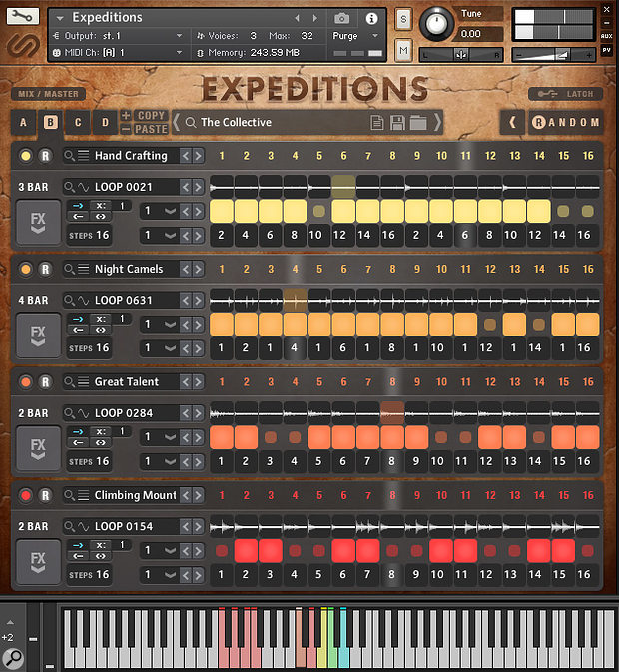Toggle Hand Crafting track power circle
Viewport: 619px width, 672px height.
[x=26, y=156]
